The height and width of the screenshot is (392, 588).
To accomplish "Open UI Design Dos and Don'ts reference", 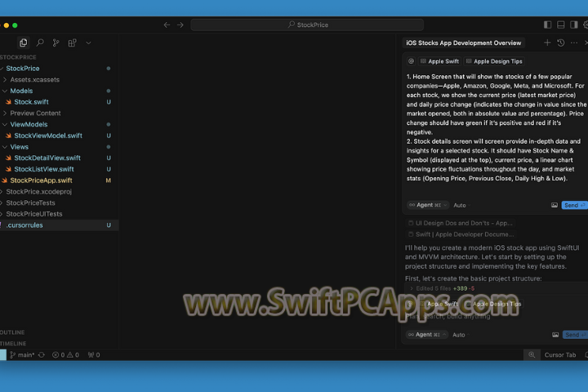I will point(461,223).
